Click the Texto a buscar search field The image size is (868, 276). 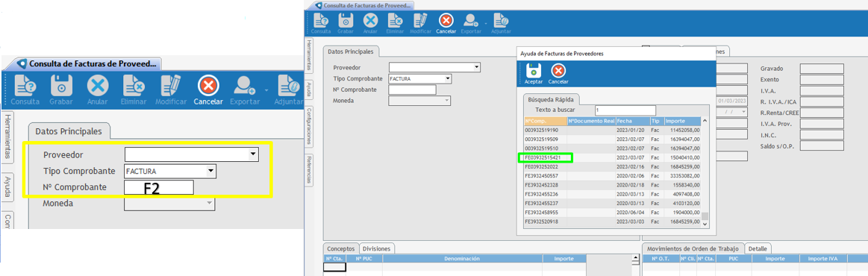coord(625,110)
